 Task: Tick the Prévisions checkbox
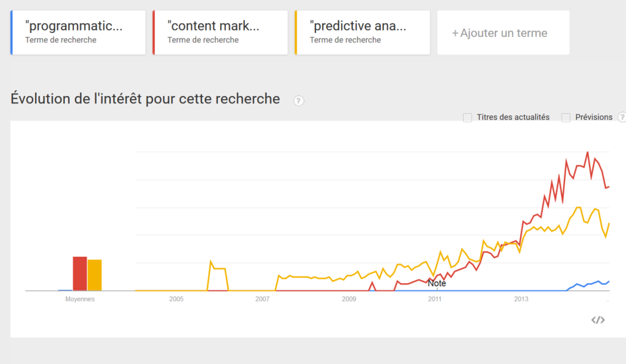tap(566, 118)
